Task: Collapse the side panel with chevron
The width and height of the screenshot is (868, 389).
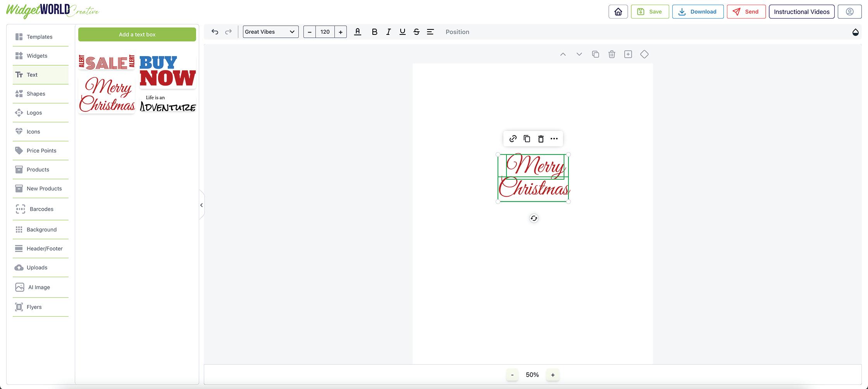Action: point(201,205)
